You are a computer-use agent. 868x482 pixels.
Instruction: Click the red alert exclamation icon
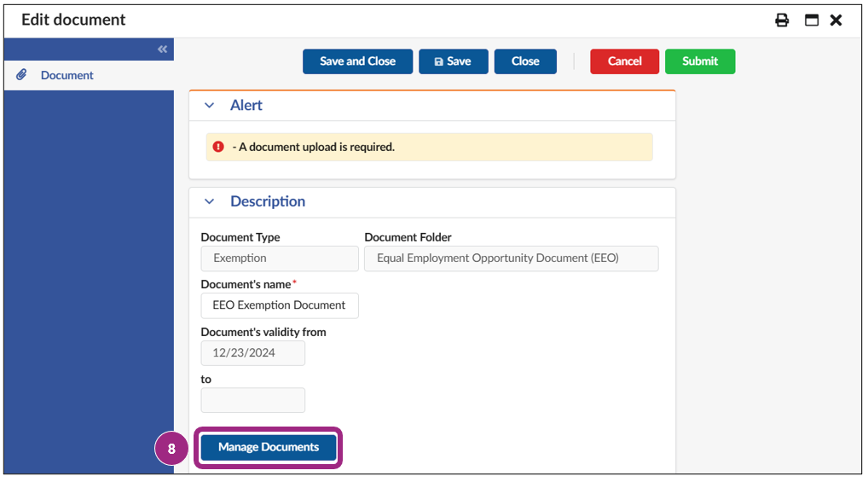click(218, 147)
